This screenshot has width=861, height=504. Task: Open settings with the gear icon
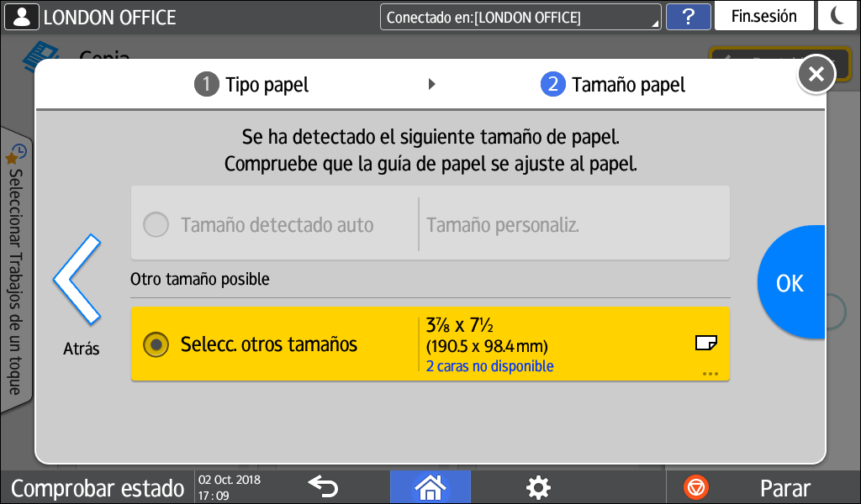(538, 487)
